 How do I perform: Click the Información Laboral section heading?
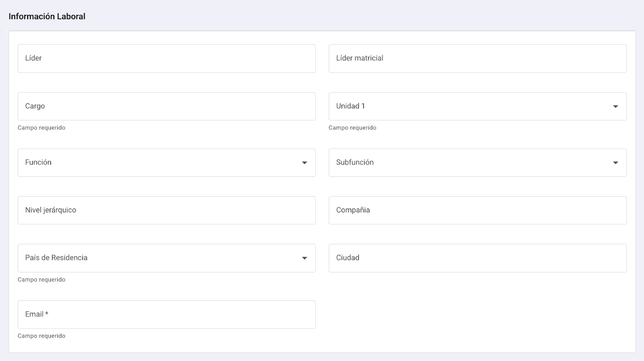tap(47, 17)
